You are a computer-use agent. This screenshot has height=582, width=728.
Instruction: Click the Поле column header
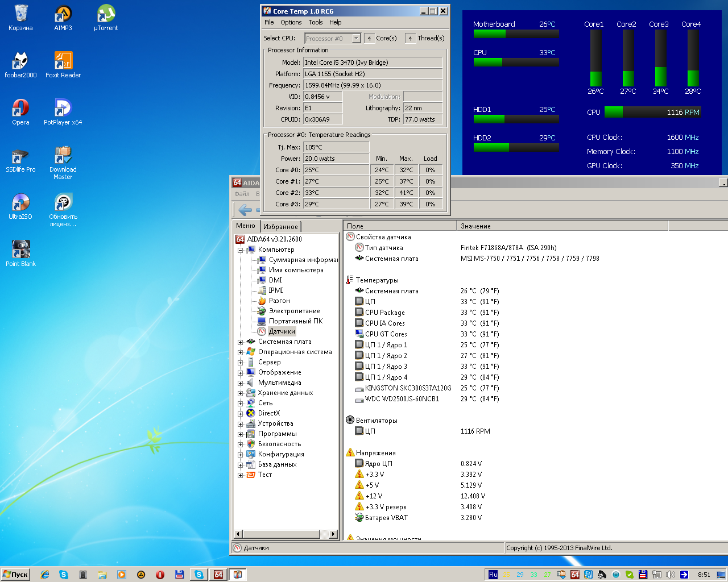tap(400, 226)
